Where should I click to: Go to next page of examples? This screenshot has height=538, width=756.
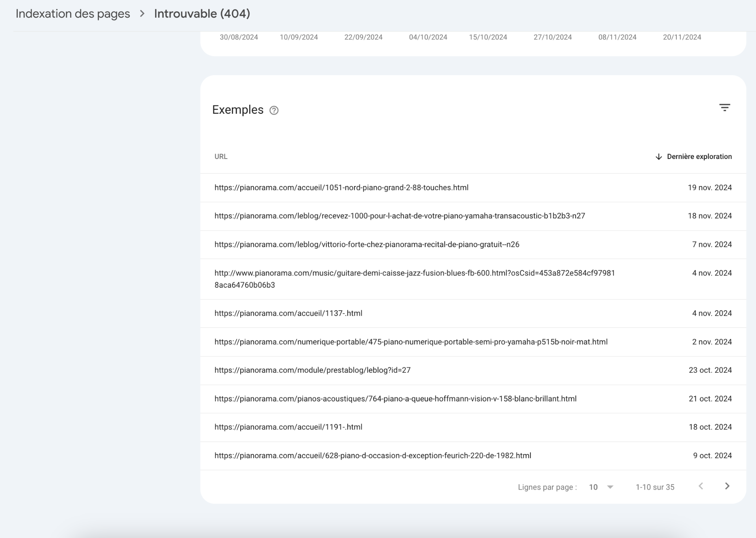point(727,486)
